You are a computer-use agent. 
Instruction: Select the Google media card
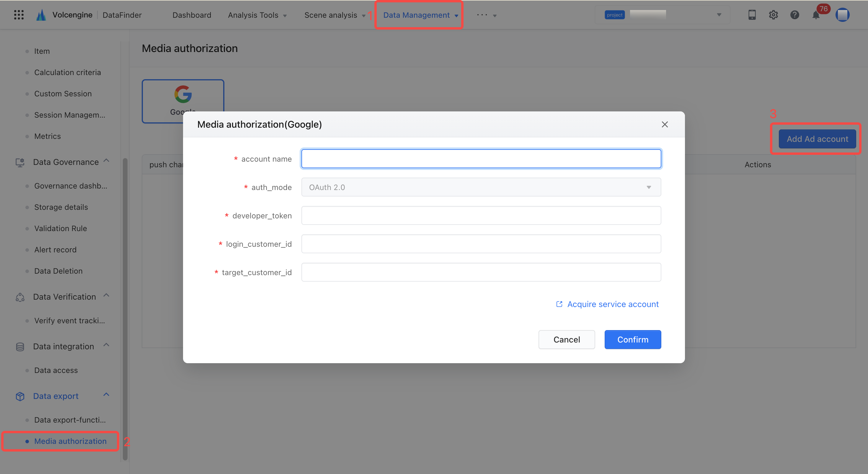tap(183, 101)
